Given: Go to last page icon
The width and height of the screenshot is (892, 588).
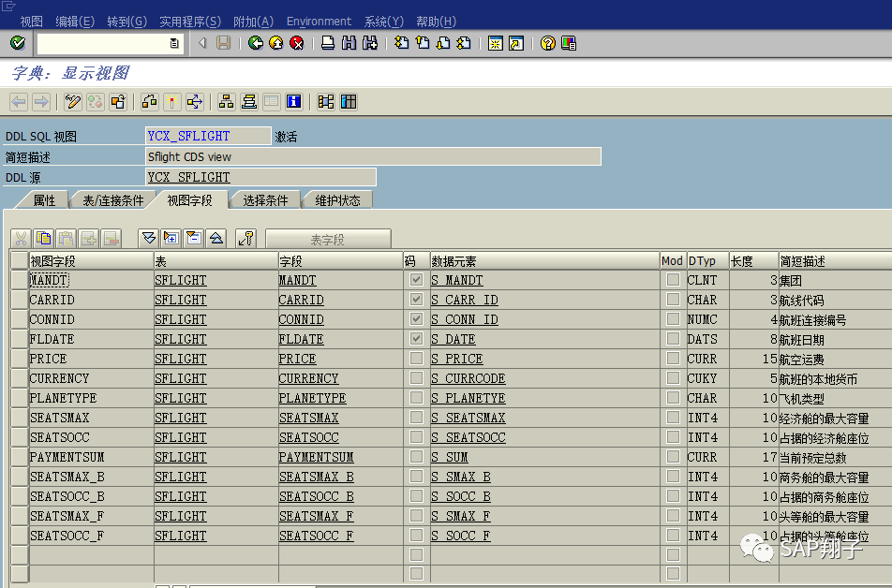Looking at the screenshot, I should pos(464,43).
